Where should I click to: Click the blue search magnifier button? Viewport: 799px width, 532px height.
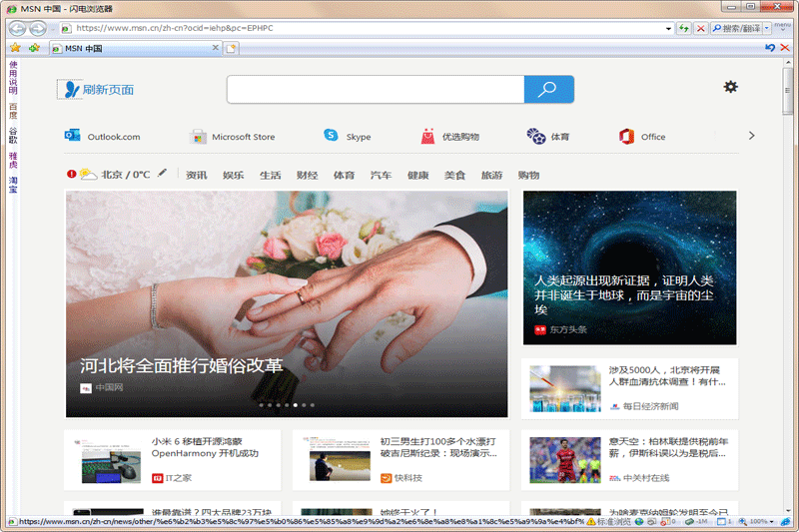pos(548,90)
